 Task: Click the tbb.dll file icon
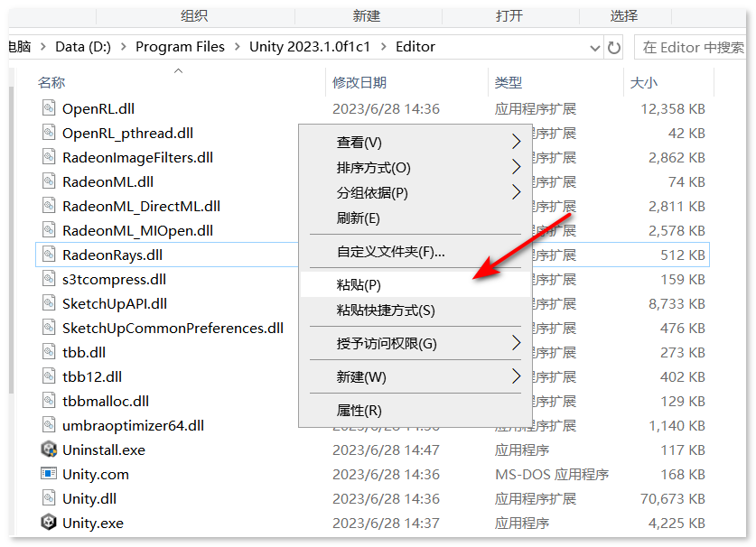click(49, 351)
